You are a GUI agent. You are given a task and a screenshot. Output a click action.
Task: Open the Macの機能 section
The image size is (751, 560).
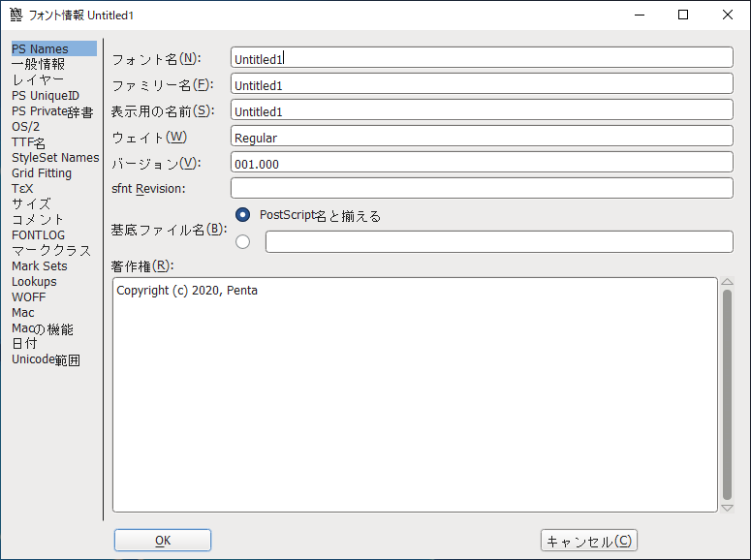point(43,328)
